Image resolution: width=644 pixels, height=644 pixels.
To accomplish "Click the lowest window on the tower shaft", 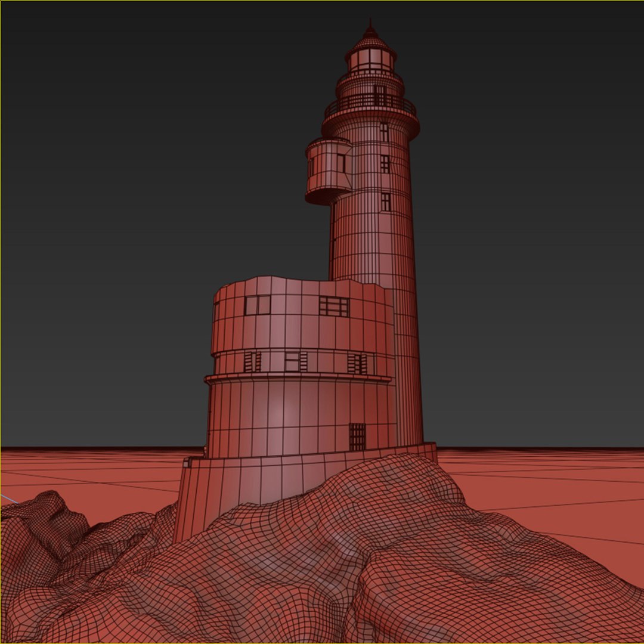I will point(386,202).
